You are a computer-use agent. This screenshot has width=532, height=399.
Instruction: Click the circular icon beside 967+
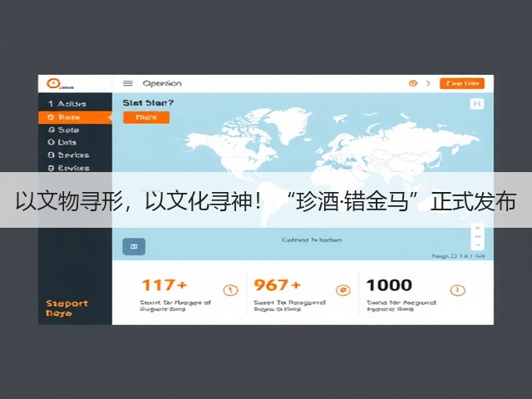tap(343, 290)
